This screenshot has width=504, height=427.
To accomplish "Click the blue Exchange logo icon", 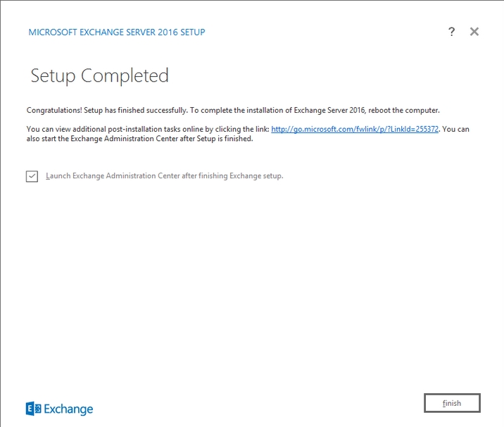I will pyautogui.click(x=33, y=409).
